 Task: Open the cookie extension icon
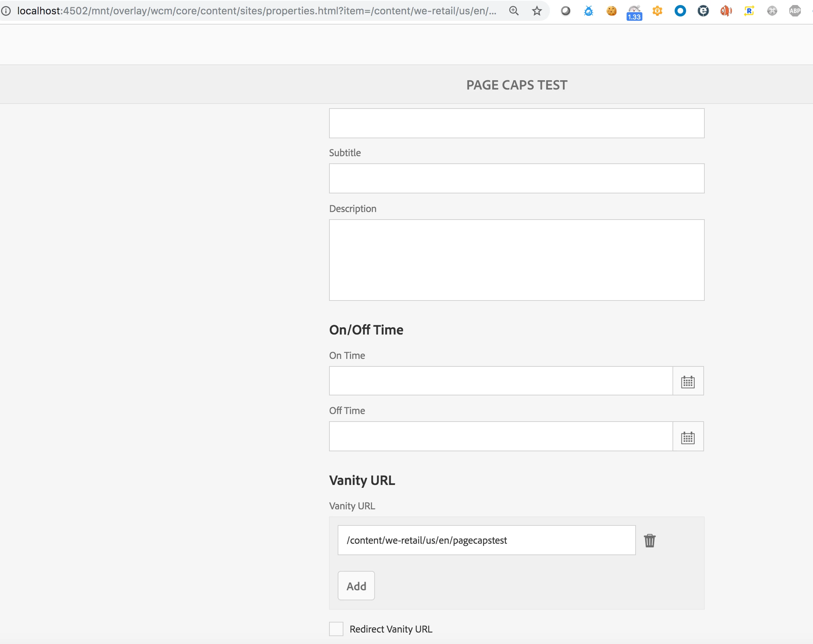point(611,11)
